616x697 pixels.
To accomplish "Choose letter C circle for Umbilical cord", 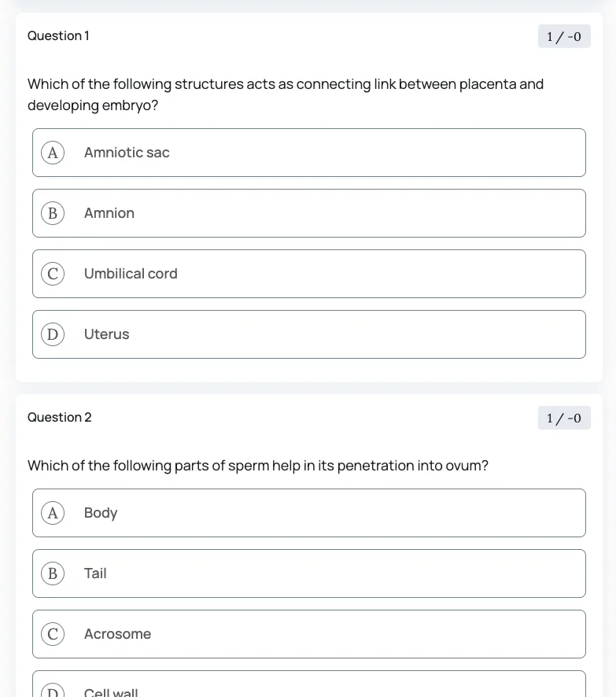I will [53, 274].
